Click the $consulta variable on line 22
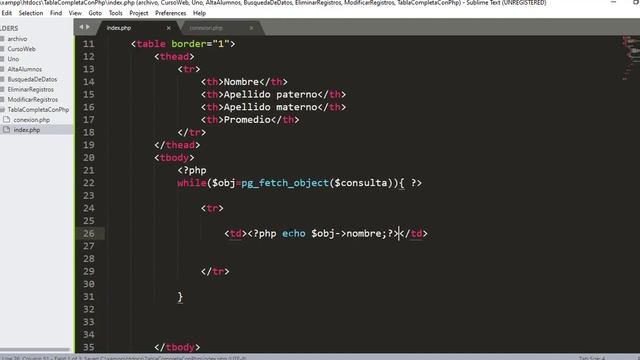Viewport: 640px width, 360px height. tap(361, 183)
